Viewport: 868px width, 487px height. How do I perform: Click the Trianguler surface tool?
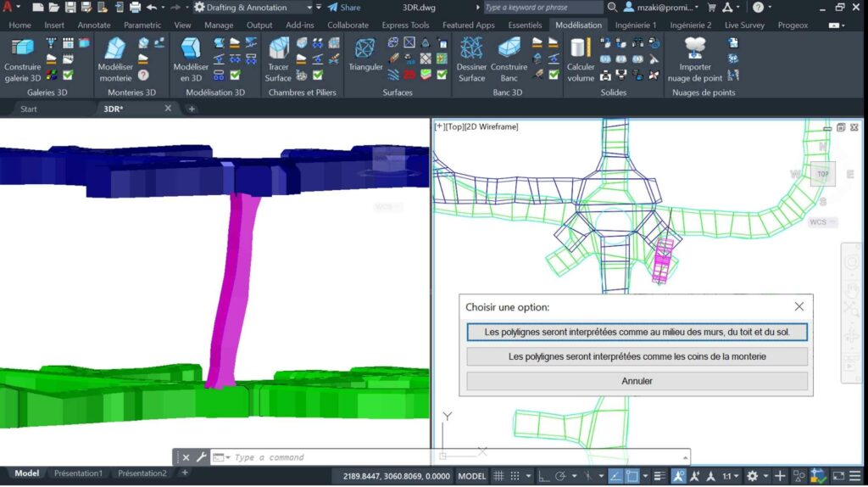(x=365, y=54)
